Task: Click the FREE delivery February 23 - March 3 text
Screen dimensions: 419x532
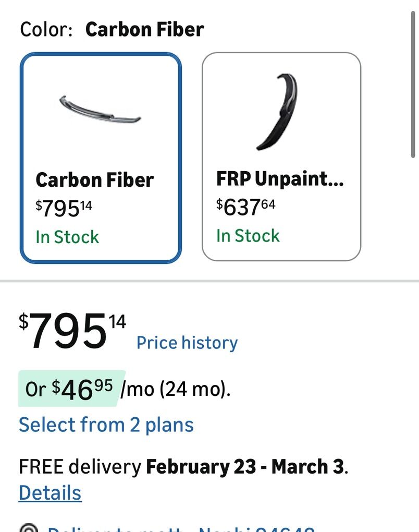Action: coord(183,466)
